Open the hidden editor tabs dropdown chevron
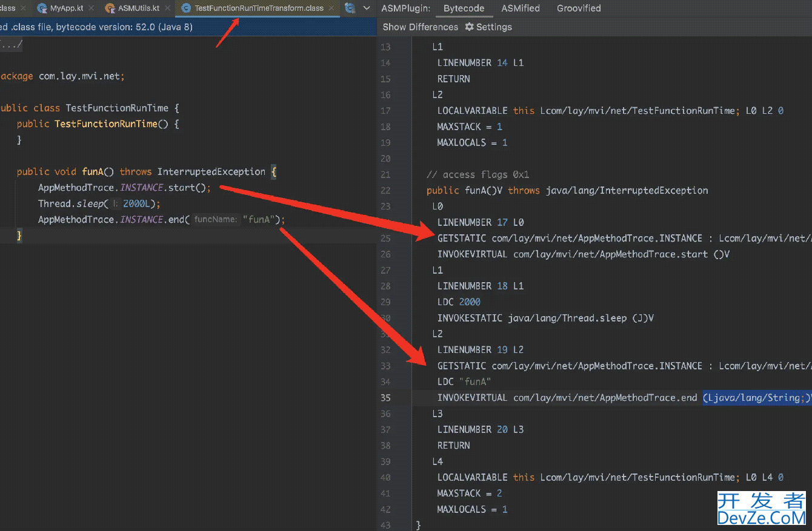Image resolution: width=812 pixels, height=531 pixels. click(366, 8)
